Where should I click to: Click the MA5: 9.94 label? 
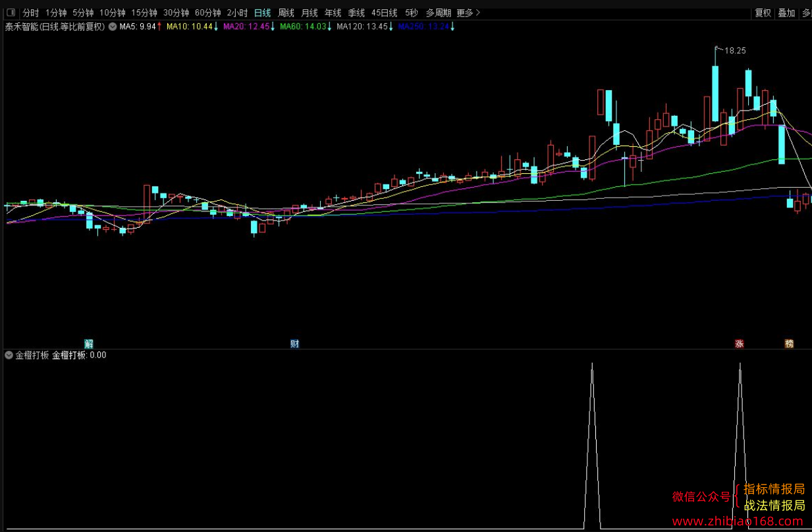137,26
